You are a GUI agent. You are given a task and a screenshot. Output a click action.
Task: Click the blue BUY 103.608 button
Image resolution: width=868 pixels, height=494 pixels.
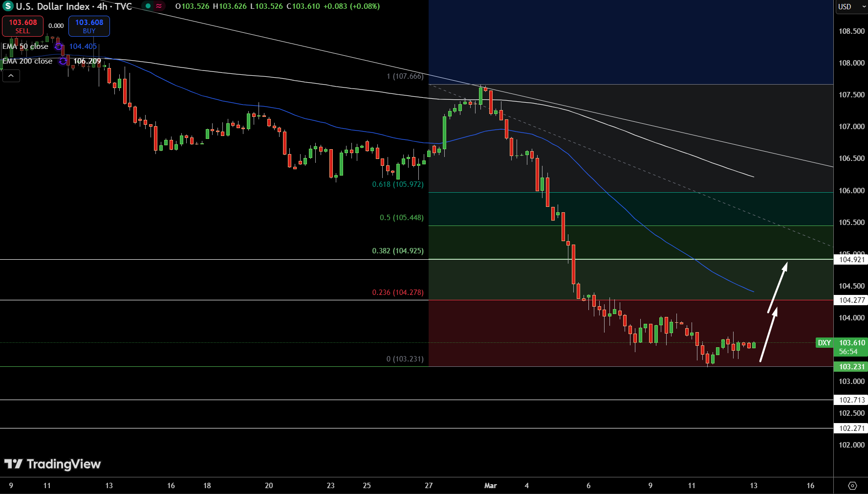pyautogui.click(x=89, y=26)
